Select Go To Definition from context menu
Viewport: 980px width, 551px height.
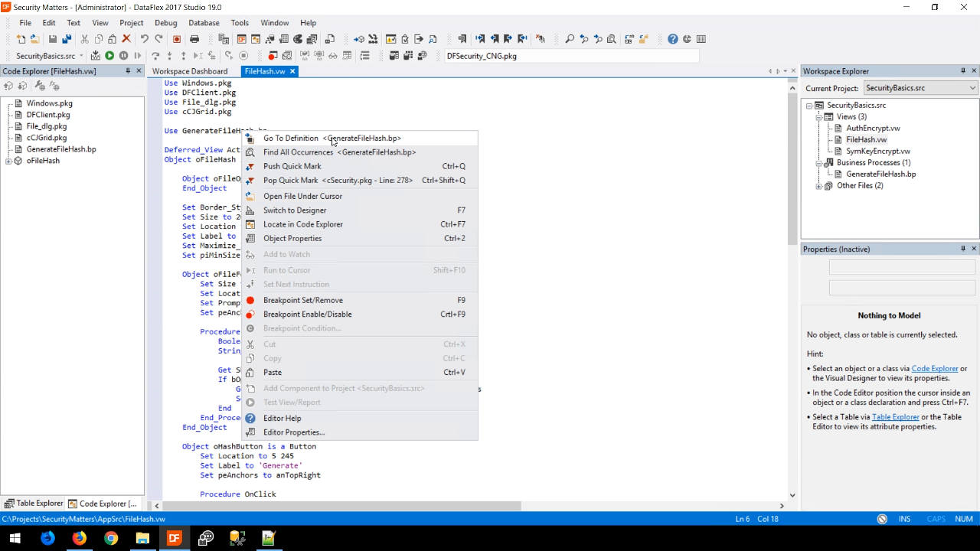pos(291,139)
